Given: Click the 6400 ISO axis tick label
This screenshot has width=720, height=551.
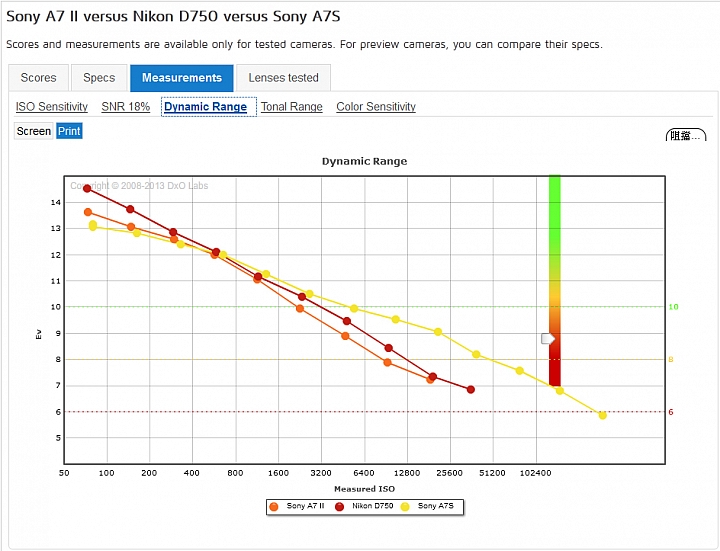Looking at the screenshot, I should coord(364,473).
